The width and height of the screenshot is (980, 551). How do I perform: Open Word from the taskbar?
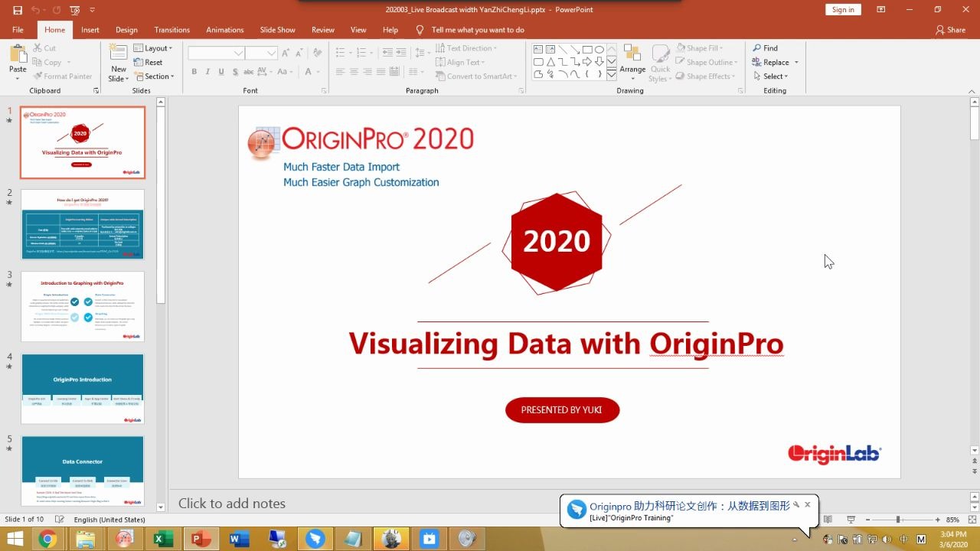238,540
